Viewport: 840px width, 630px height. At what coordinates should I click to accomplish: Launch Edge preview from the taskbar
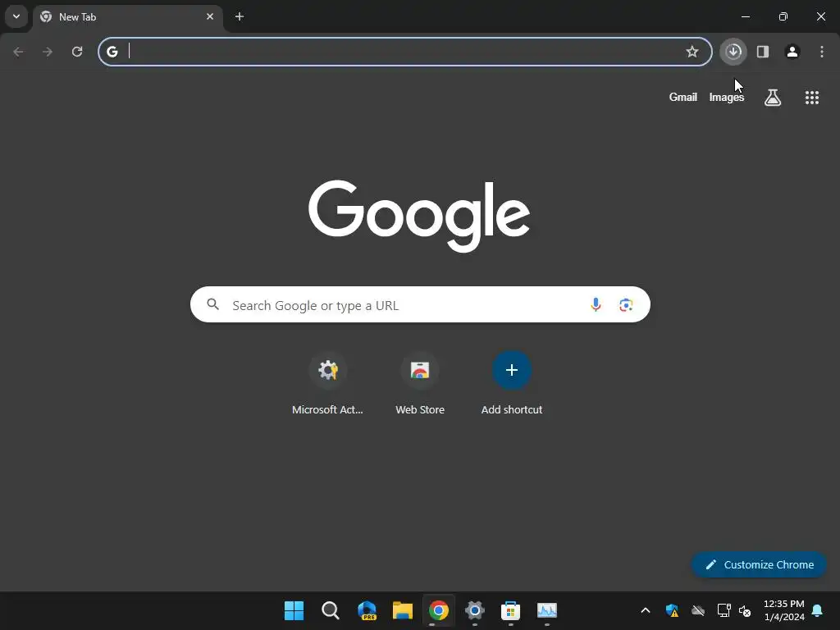tap(367, 610)
